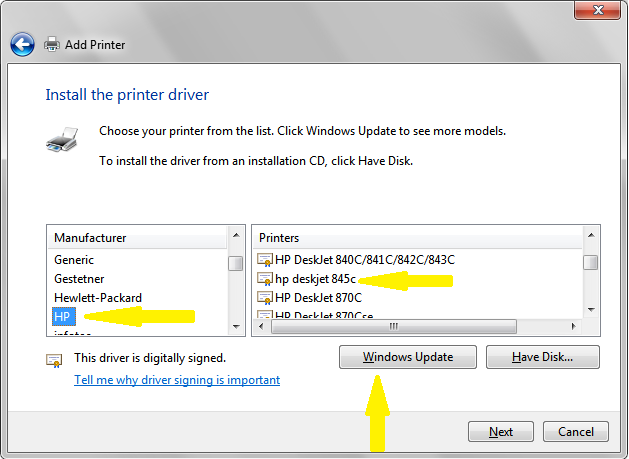
Task: Click the HP DeskJet 840C driver icon
Action: coord(266,260)
